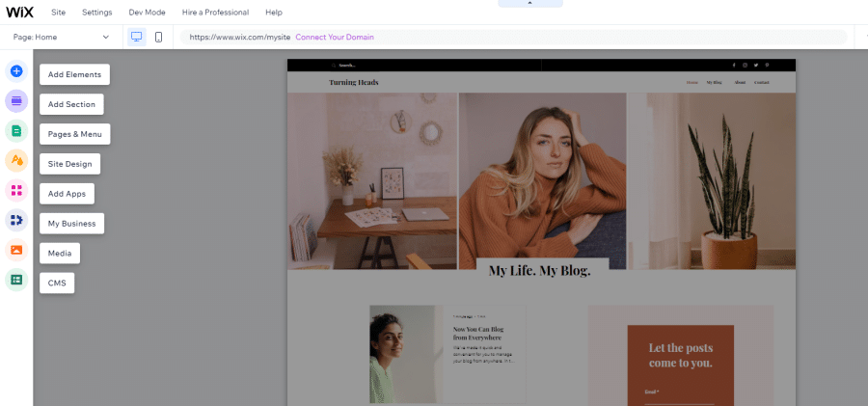Click the Turning Heads site title
868x406 pixels.
point(354,83)
